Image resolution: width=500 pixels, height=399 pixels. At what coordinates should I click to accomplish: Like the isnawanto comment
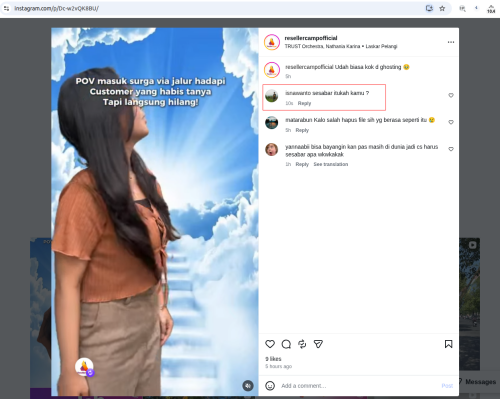point(451,95)
